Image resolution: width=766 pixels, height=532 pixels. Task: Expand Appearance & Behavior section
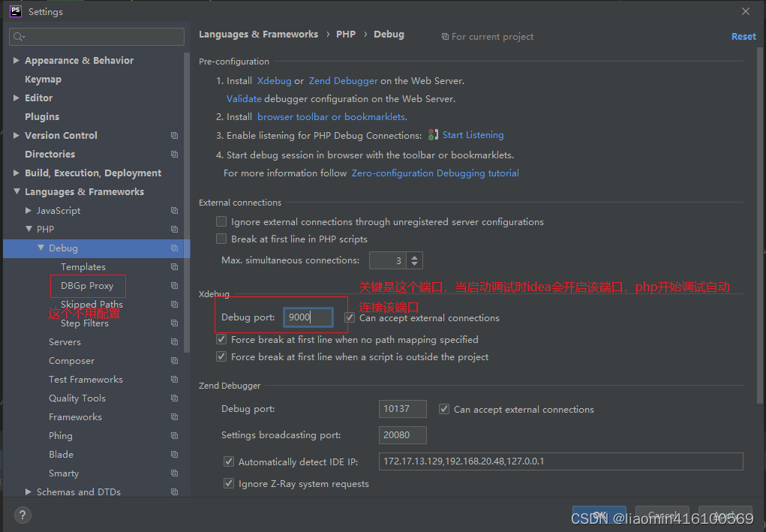click(16, 60)
